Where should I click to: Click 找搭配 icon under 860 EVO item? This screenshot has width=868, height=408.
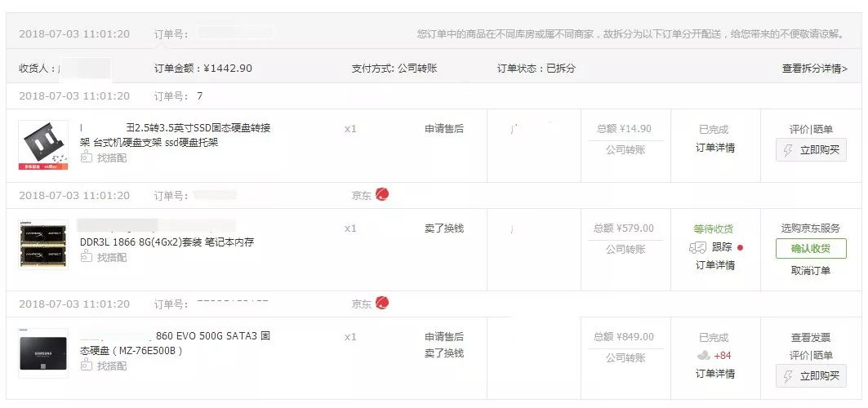click(87, 366)
